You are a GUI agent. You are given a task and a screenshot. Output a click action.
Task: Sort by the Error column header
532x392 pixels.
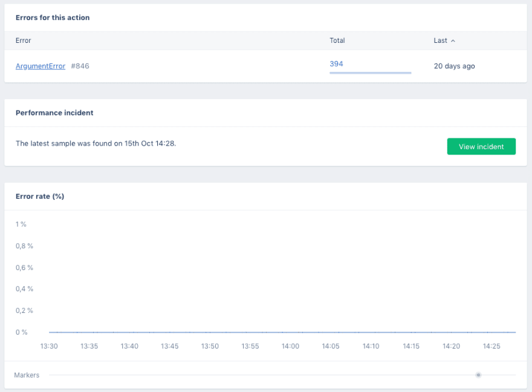click(23, 40)
